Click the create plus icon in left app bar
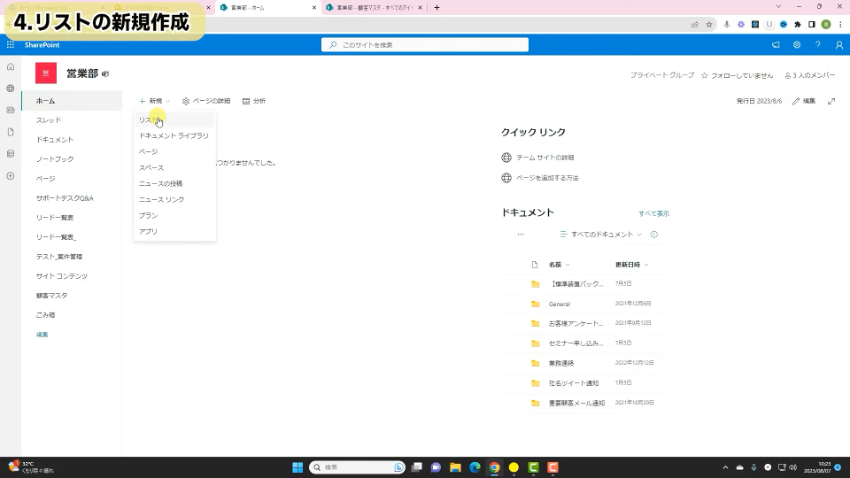 click(10, 176)
